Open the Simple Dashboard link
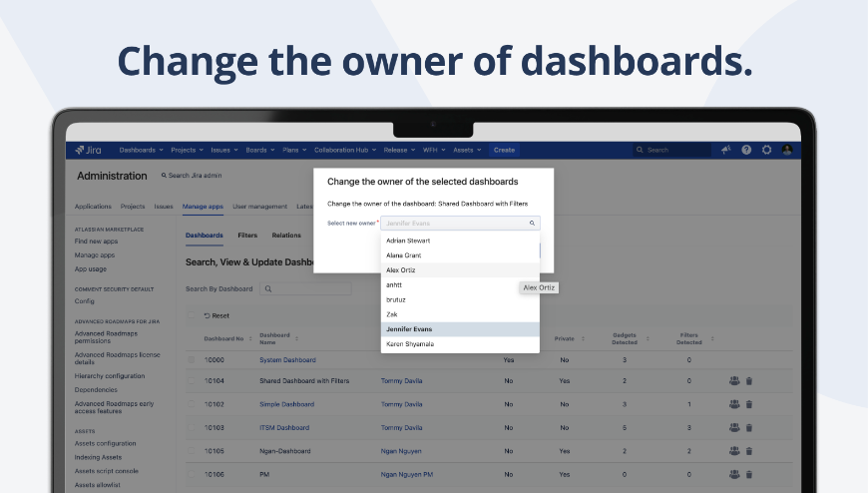The image size is (868, 493). (x=286, y=404)
